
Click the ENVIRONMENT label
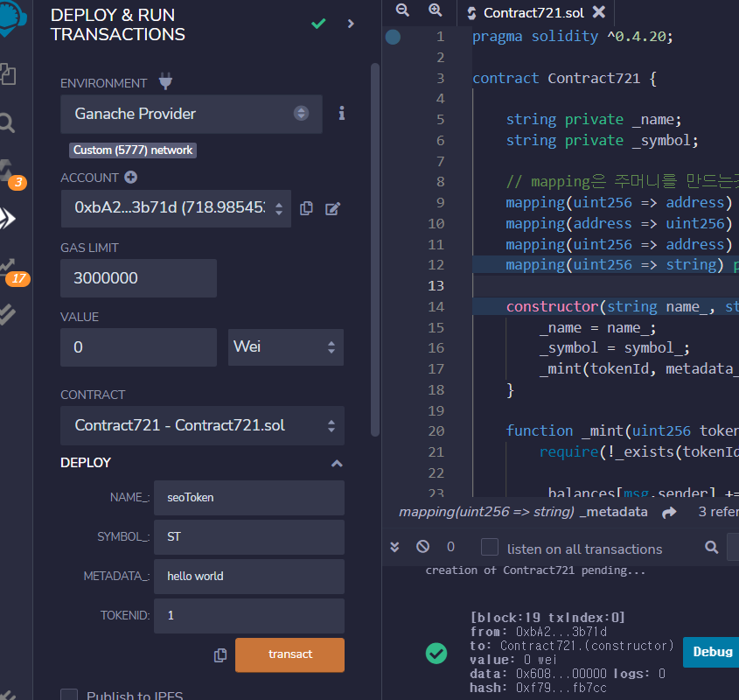point(104,83)
